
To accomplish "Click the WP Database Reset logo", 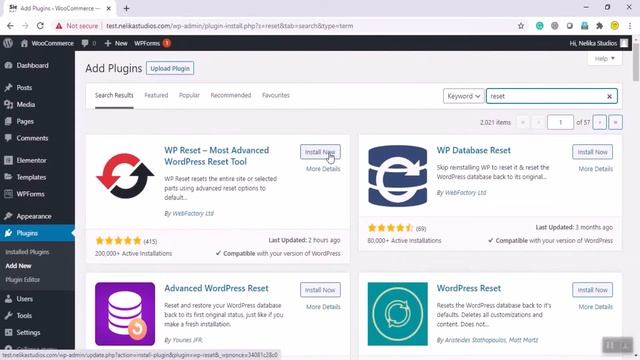I will (398, 176).
